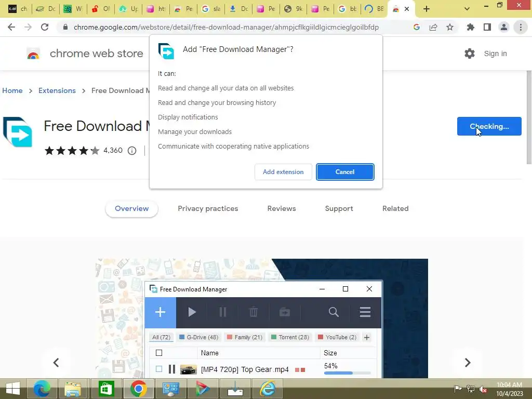Select the Privacy practices tab
532x399 pixels.
pos(208,208)
